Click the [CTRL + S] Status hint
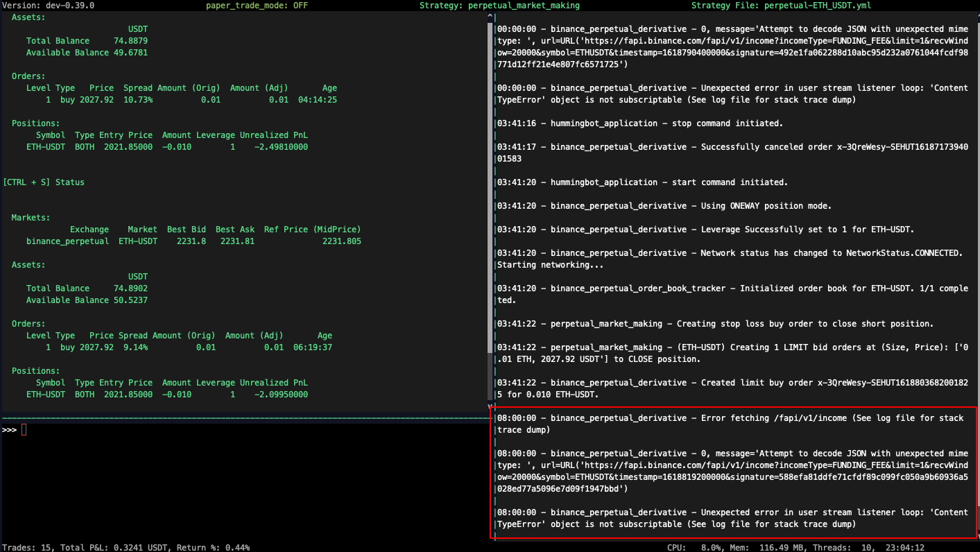Image resolution: width=980 pixels, height=552 pixels. tap(44, 182)
